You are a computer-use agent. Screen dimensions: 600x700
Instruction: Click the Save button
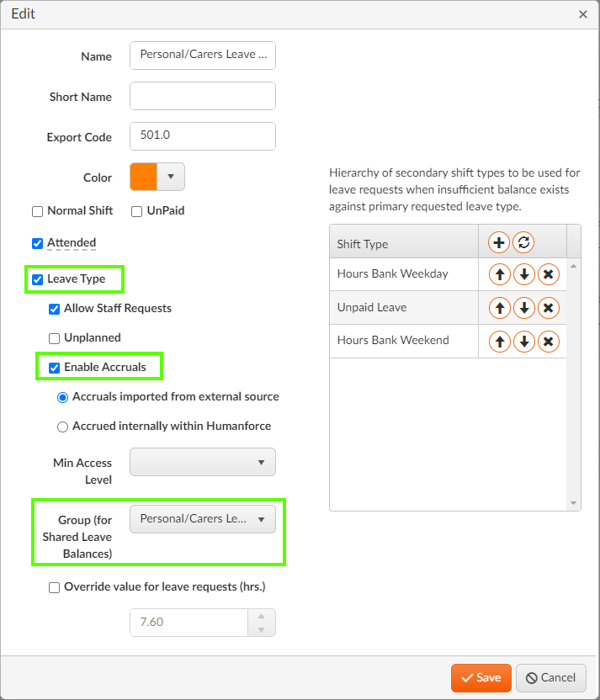[x=481, y=677]
